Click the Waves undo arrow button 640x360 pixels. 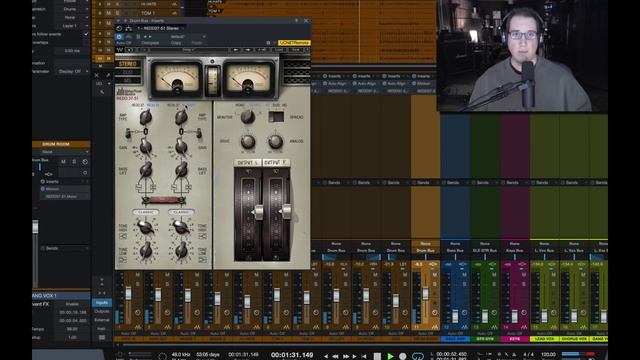(130, 50)
